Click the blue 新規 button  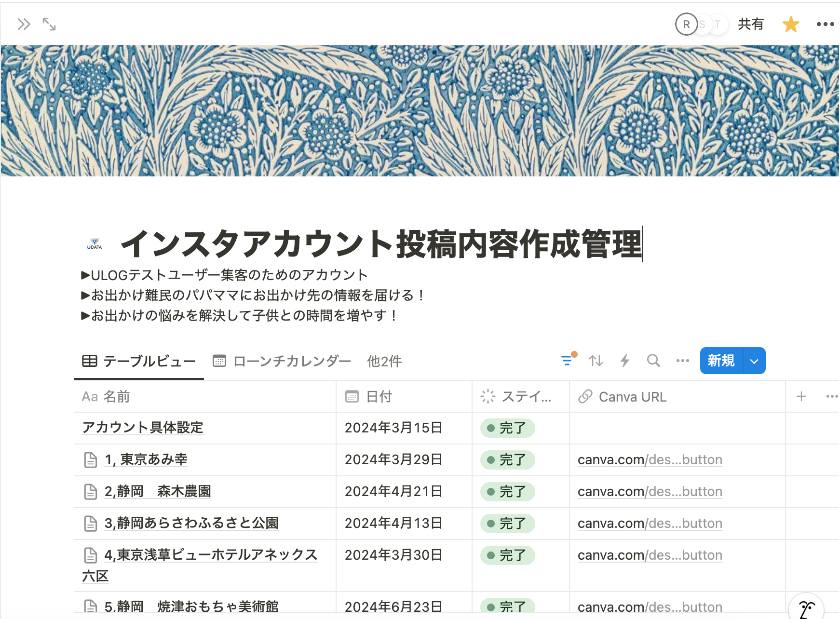721,361
